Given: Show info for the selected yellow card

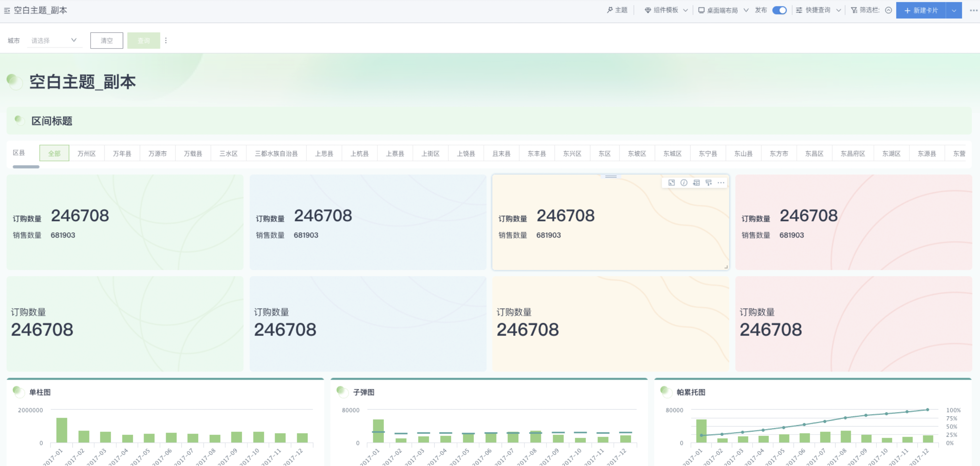Looking at the screenshot, I should click(x=684, y=183).
